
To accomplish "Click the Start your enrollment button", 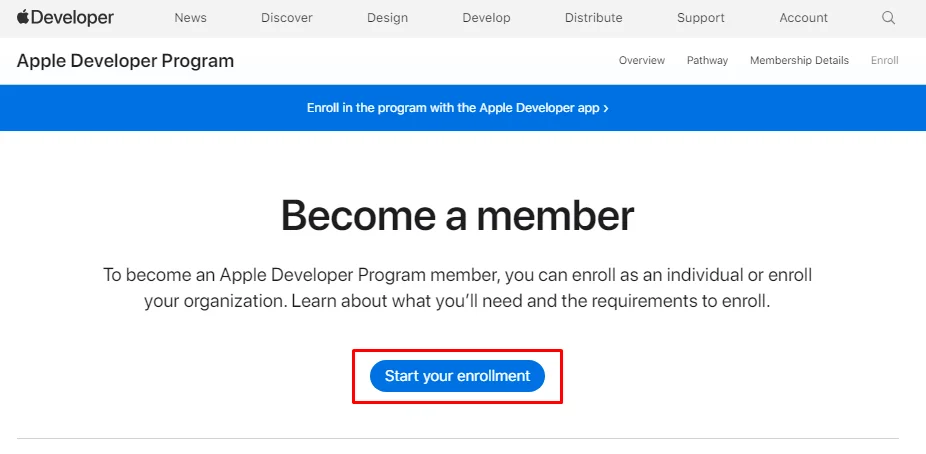I will click(x=457, y=376).
